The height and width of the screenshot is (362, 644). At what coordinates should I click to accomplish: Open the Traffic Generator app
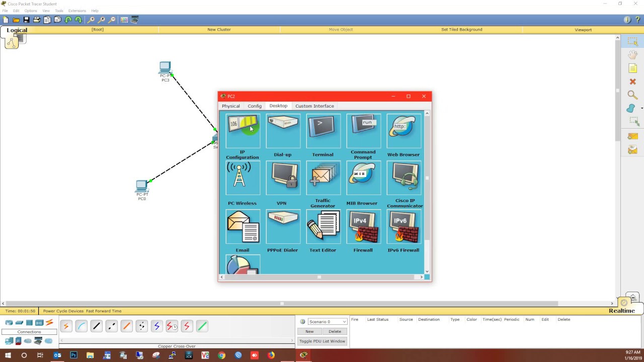tap(324, 178)
